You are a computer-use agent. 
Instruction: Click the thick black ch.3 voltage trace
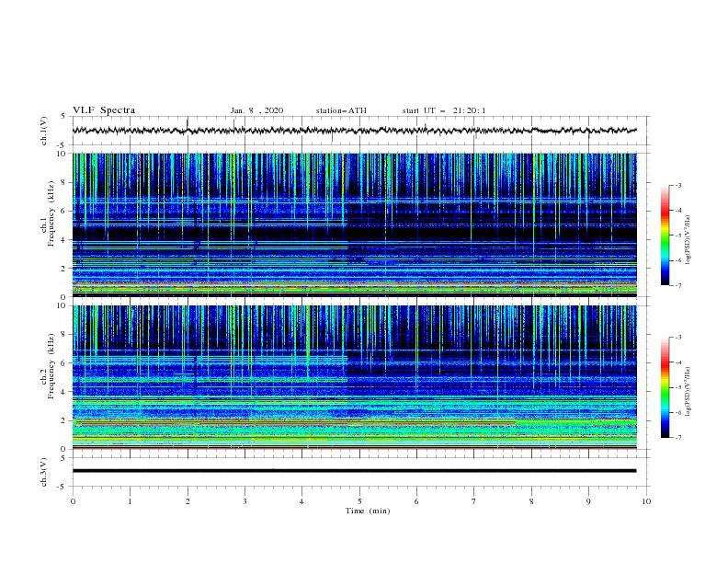point(354,471)
